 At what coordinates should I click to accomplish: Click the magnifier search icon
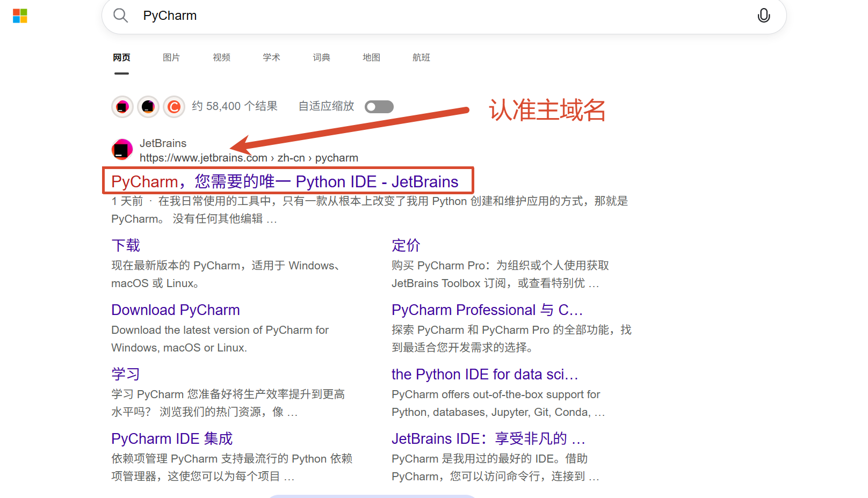pyautogui.click(x=121, y=16)
